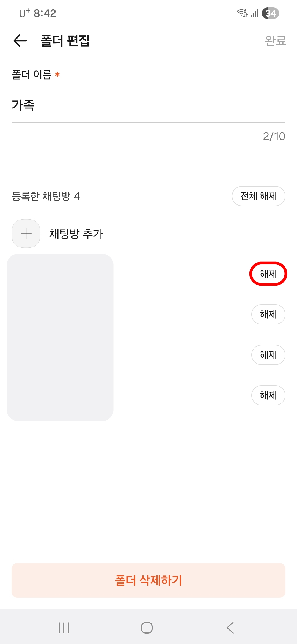Image resolution: width=297 pixels, height=644 pixels.
Task: Tap 전체 해제 to unregister all chat rooms
Action: click(258, 196)
